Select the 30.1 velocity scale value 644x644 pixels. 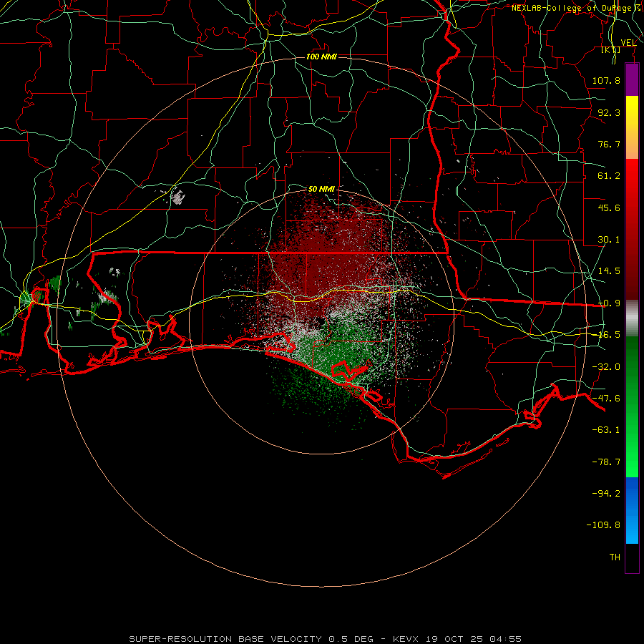pos(609,240)
